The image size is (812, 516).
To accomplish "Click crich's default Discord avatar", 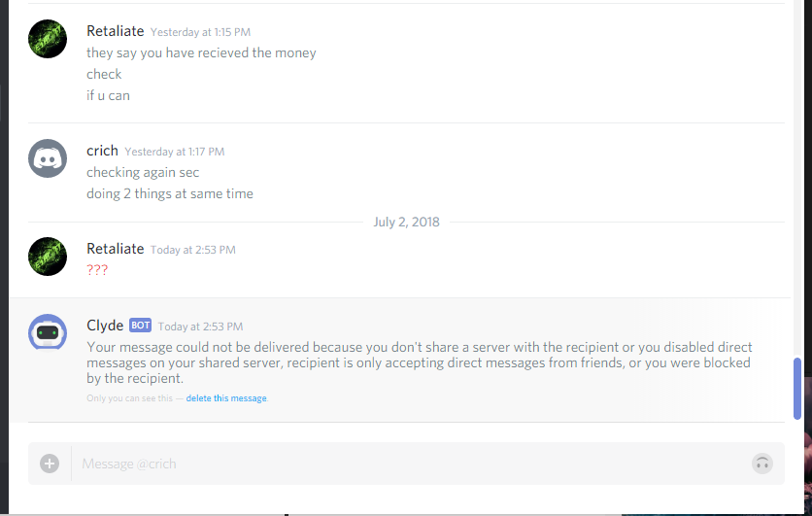I will 48,158.
